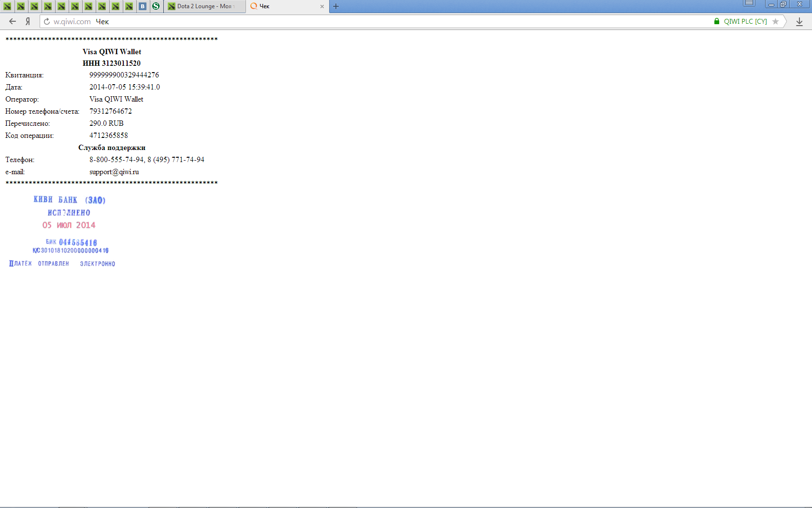The width and height of the screenshot is (812, 508).
Task: Open the browser settings menu button
Action: pyautogui.click(x=749, y=3)
